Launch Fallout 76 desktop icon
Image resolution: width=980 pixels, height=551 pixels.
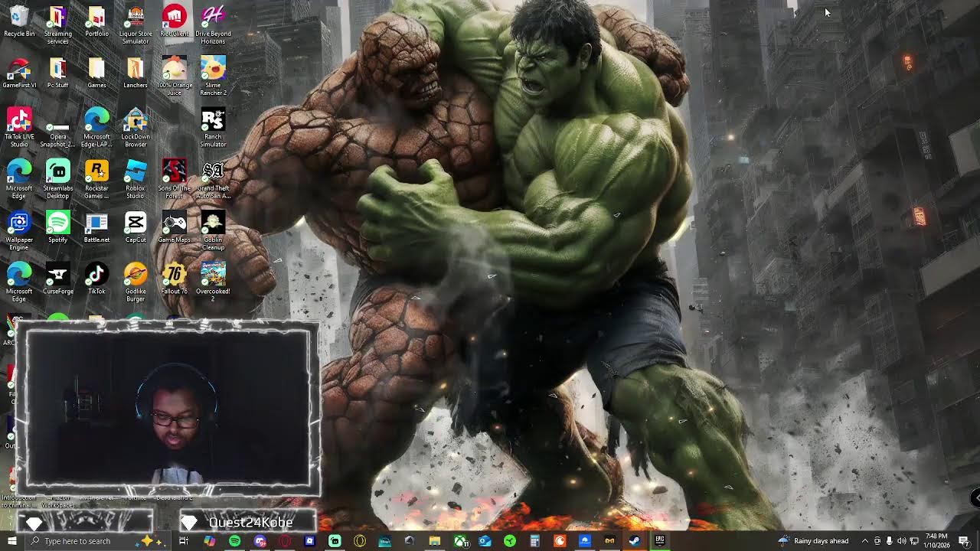[x=175, y=279]
